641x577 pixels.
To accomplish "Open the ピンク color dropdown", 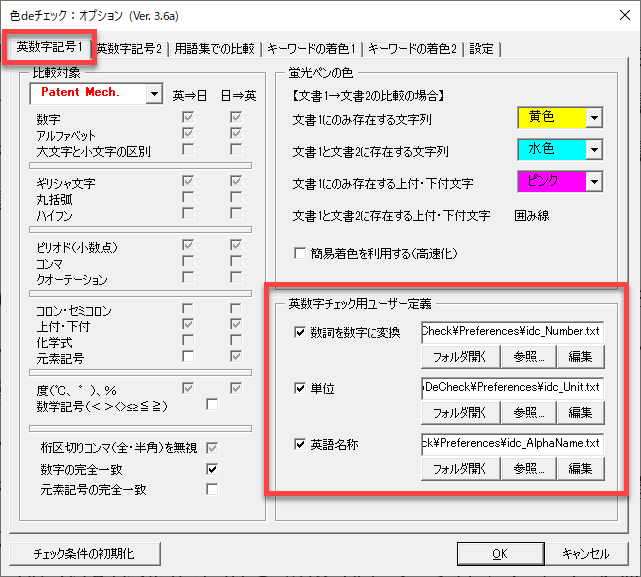I will click(594, 182).
